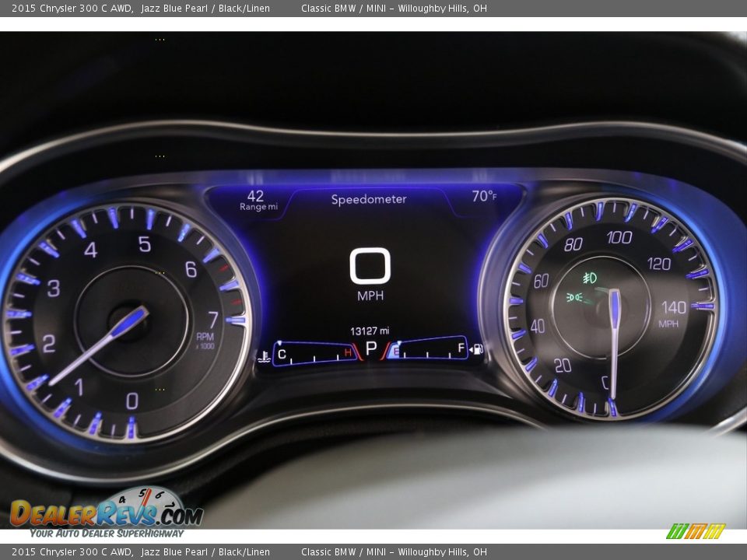
Task: Click the '42 Range mi' readout
Action: [x=258, y=201]
